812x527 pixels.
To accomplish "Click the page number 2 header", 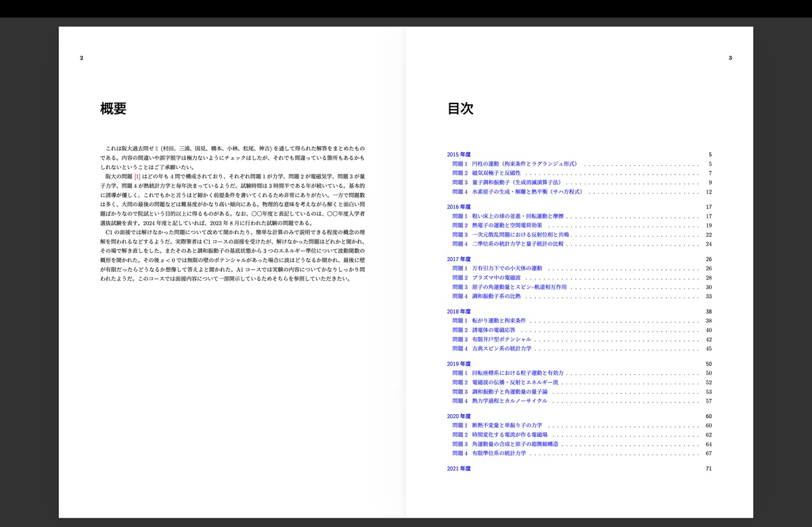I will click(x=81, y=58).
